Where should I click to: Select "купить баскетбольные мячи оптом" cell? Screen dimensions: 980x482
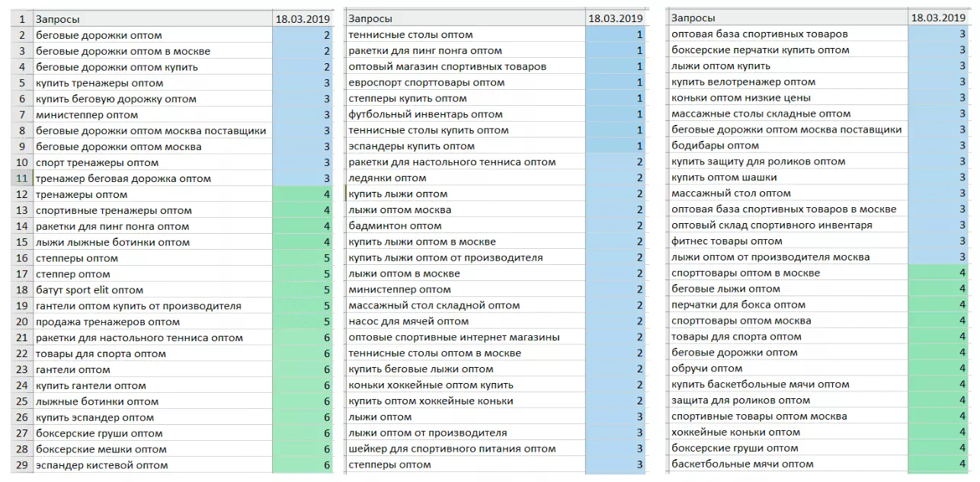coord(788,385)
